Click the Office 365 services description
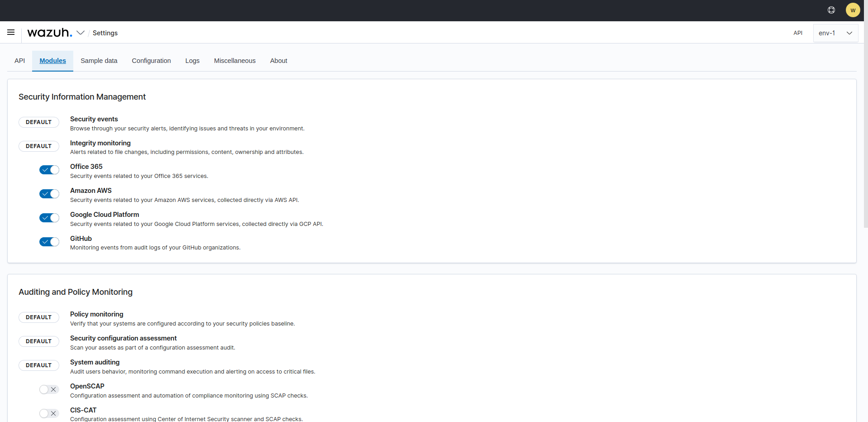 (x=139, y=176)
